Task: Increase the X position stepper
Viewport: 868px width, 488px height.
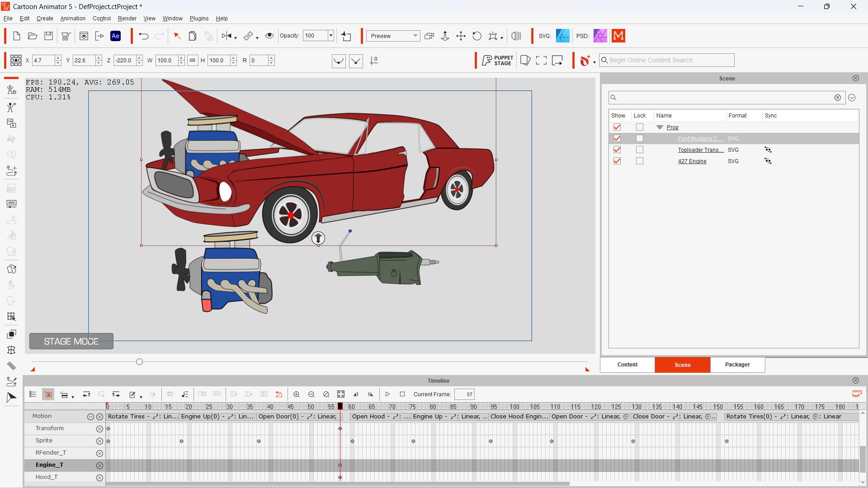Action: click(58, 58)
